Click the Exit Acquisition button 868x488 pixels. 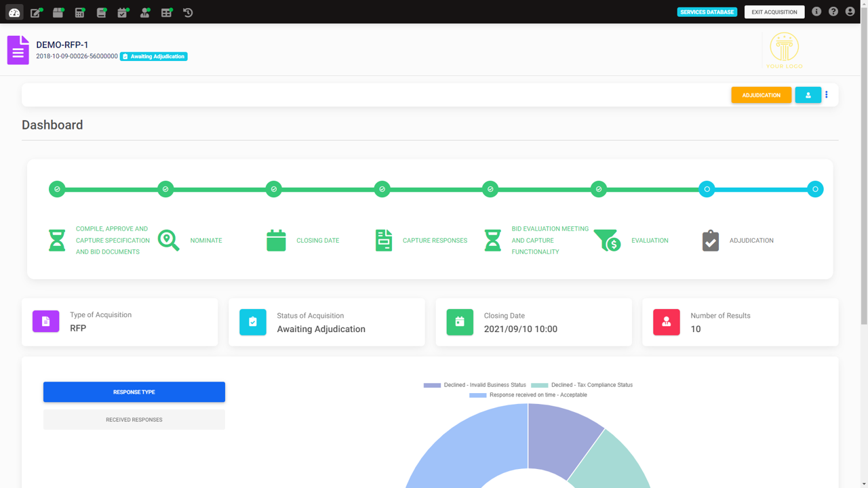pos(774,12)
